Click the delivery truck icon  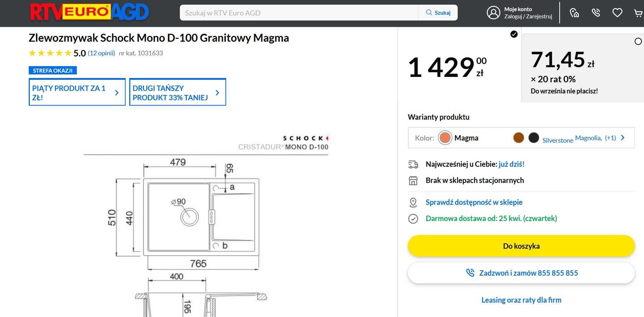[x=413, y=165]
